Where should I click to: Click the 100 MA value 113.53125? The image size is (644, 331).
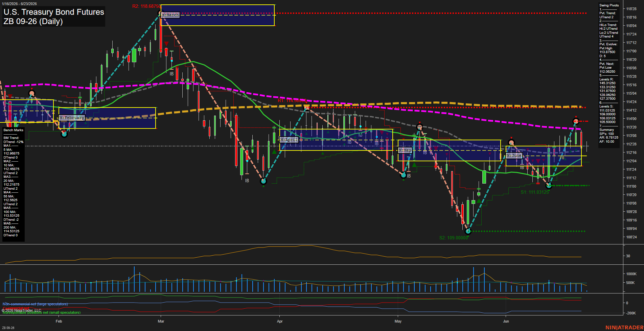(x=11, y=216)
